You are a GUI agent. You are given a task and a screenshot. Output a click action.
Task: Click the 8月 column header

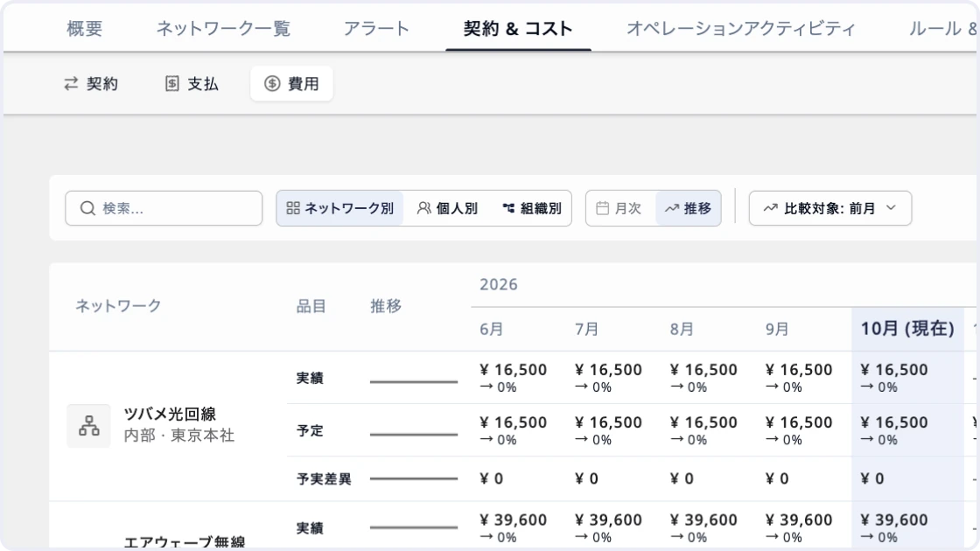pyautogui.click(x=682, y=329)
